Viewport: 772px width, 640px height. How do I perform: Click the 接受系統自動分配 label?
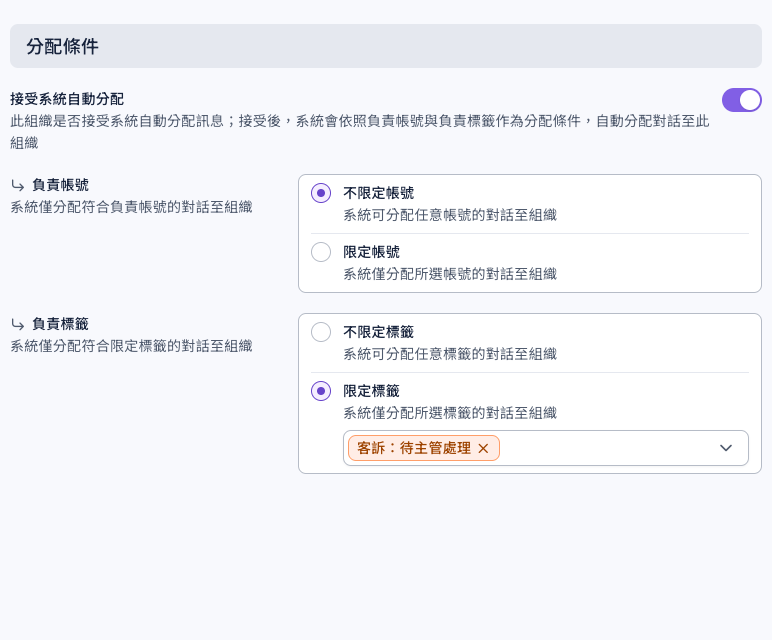[x=67, y=99]
